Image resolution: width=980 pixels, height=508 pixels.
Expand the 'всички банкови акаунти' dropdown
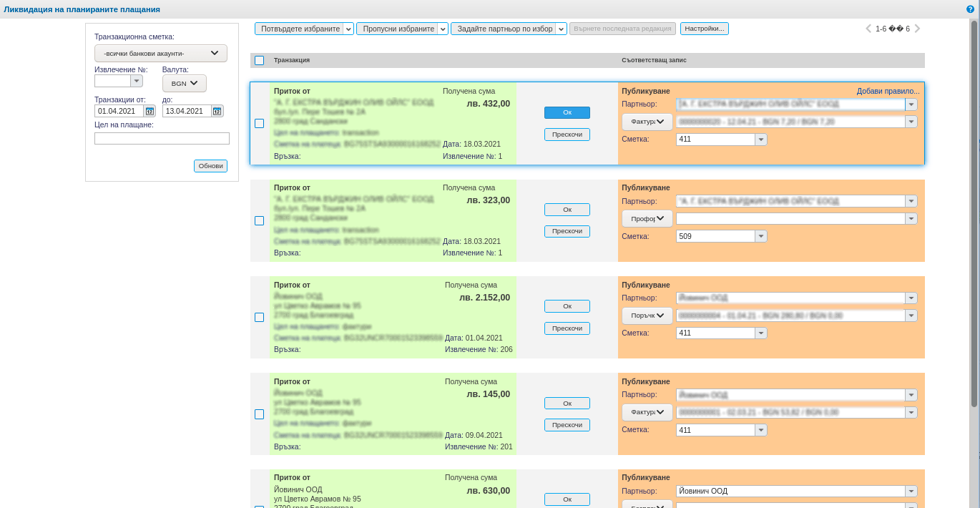point(161,53)
